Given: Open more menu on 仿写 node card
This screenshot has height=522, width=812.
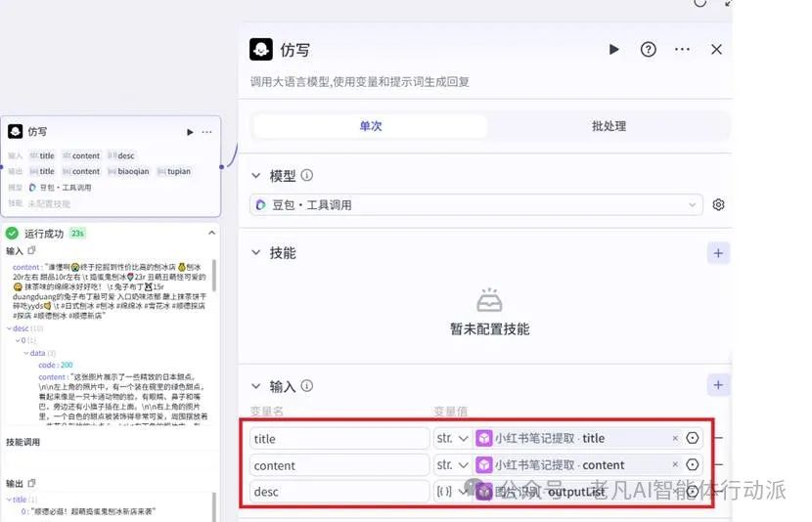Looking at the screenshot, I should 206,132.
